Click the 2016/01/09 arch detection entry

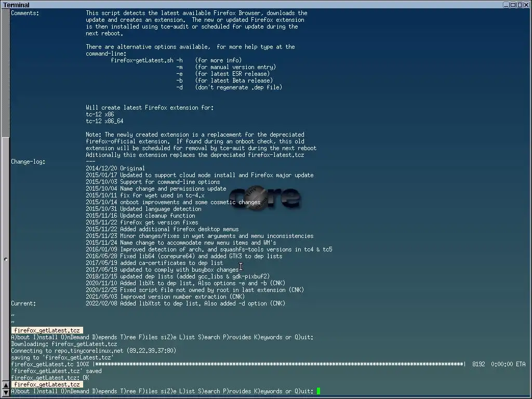pyautogui.click(x=209, y=249)
